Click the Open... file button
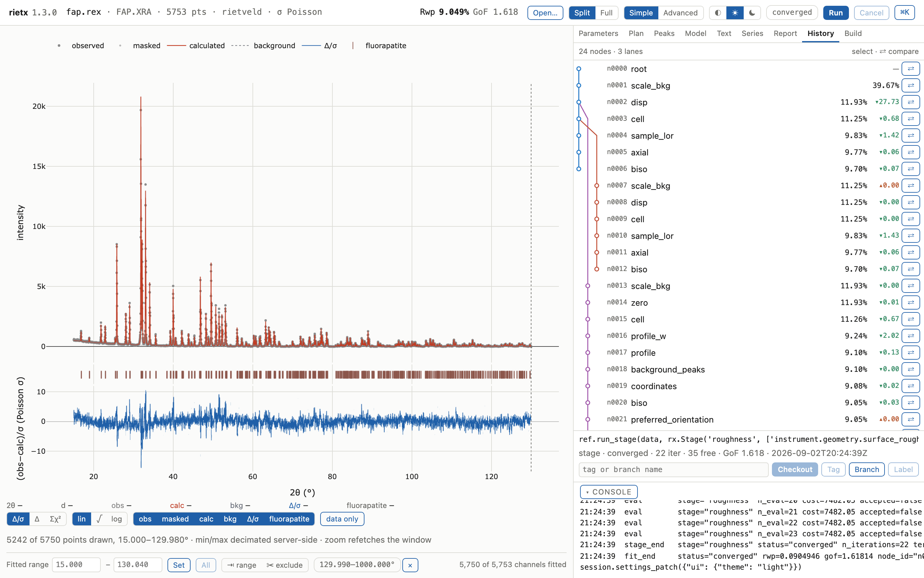Image resolution: width=924 pixels, height=578 pixels. click(545, 13)
